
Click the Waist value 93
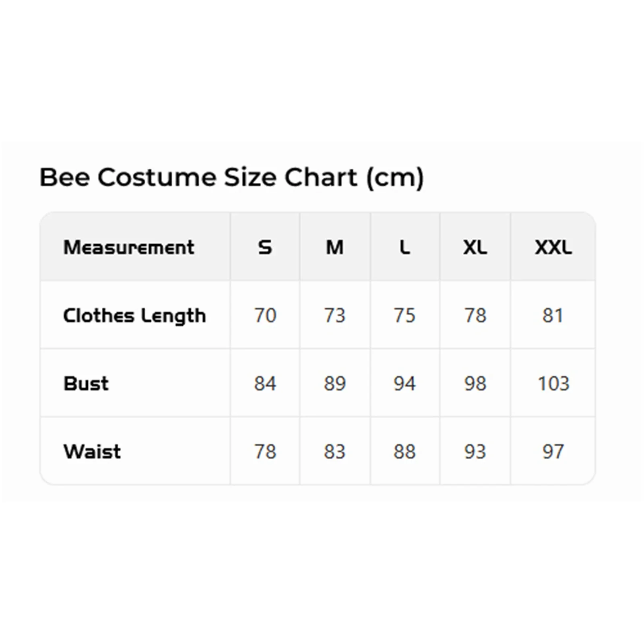pyautogui.click(x=475, y=451)
